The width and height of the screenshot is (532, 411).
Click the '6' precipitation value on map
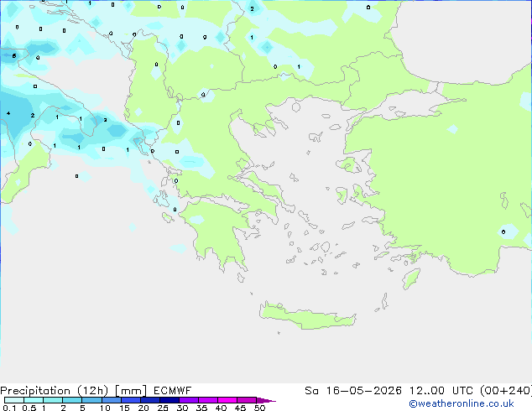click(x=14, y=55)
